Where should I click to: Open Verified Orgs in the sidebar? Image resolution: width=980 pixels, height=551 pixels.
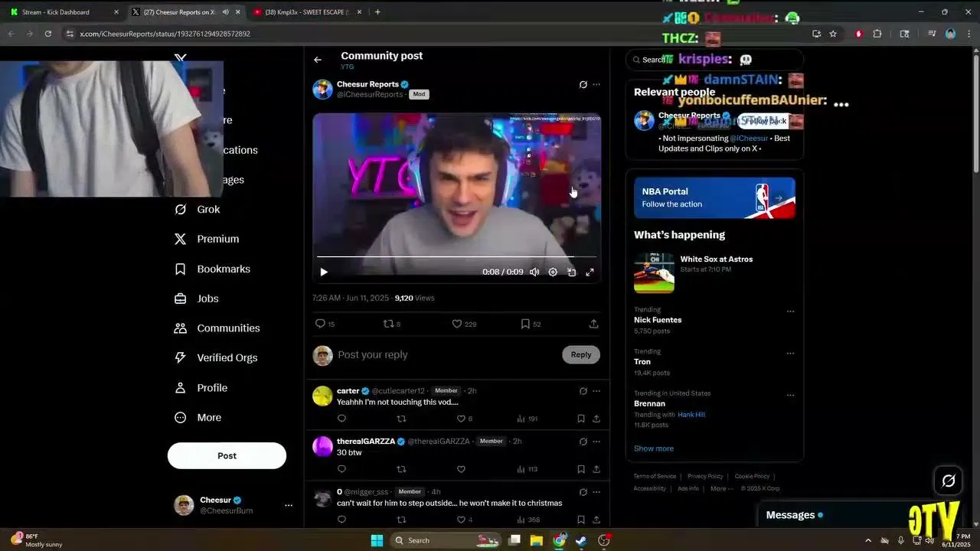(x=216, y=357)
